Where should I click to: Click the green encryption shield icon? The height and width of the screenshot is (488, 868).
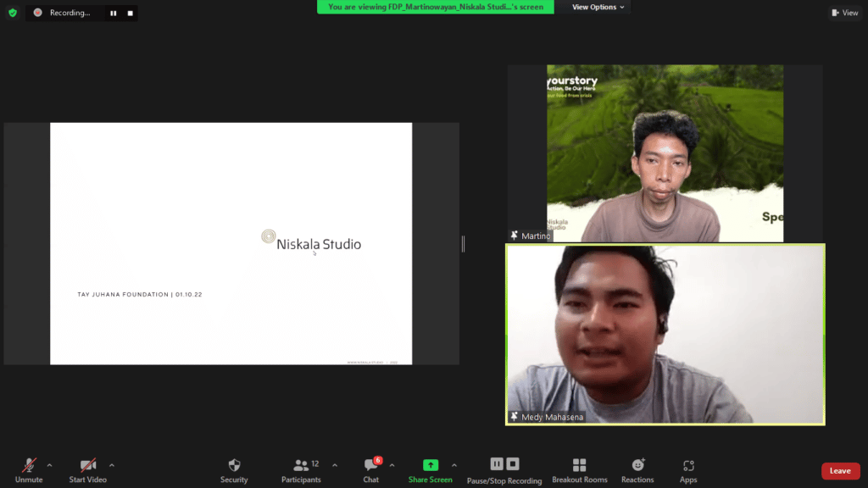click(13, 13)
